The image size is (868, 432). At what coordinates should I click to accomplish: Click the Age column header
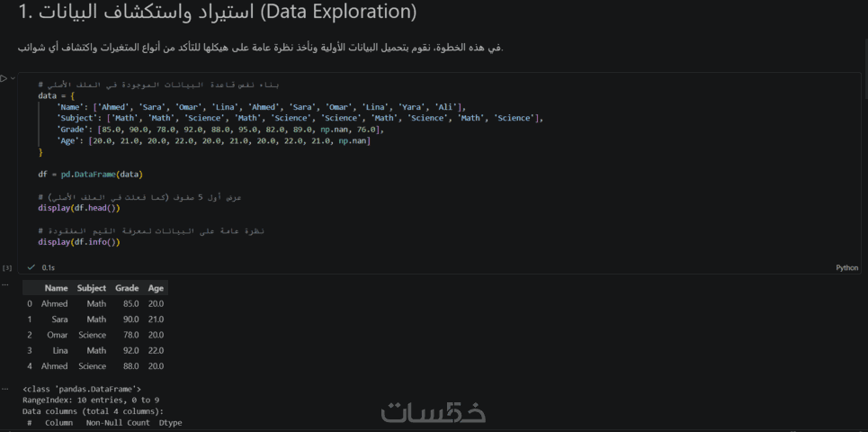(156, 288)
